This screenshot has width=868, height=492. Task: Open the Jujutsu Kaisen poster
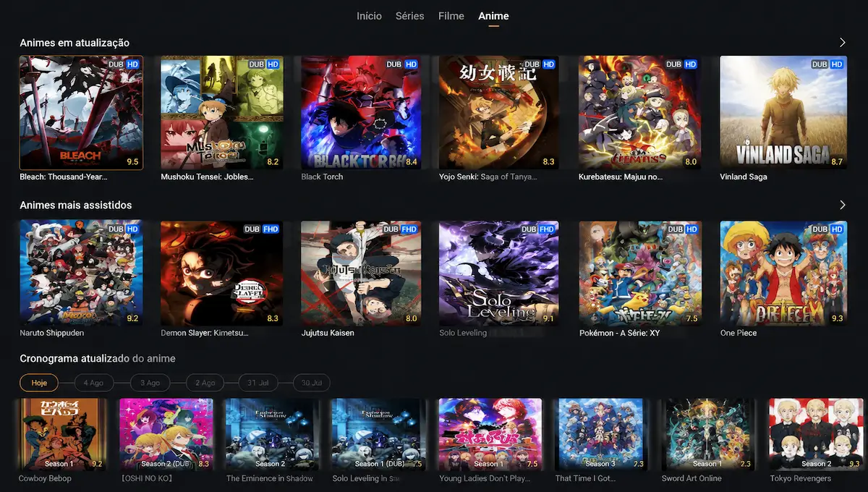(361, 273)
